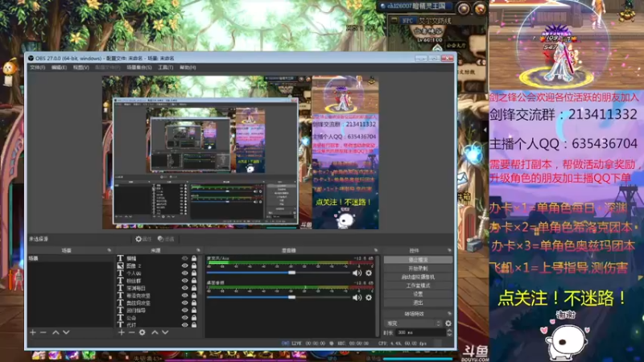Hide the 粉丝群 source with its eye icon
644x362 pixels.
185,281
